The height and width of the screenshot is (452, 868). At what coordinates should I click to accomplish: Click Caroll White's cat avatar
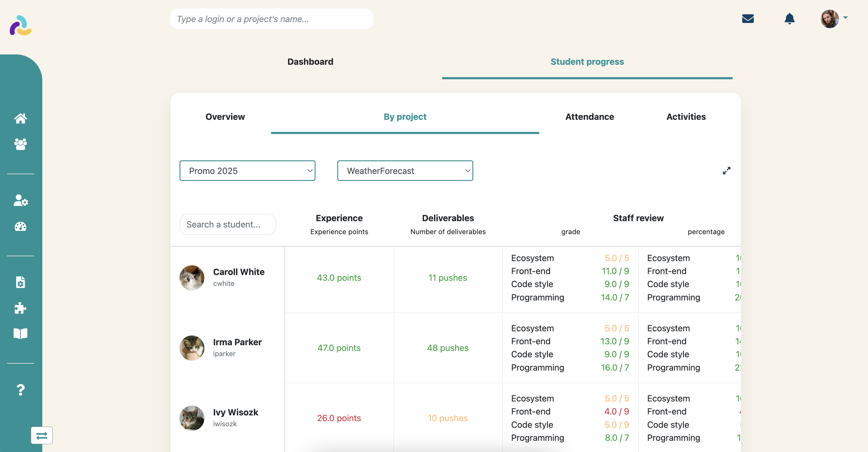192,278
